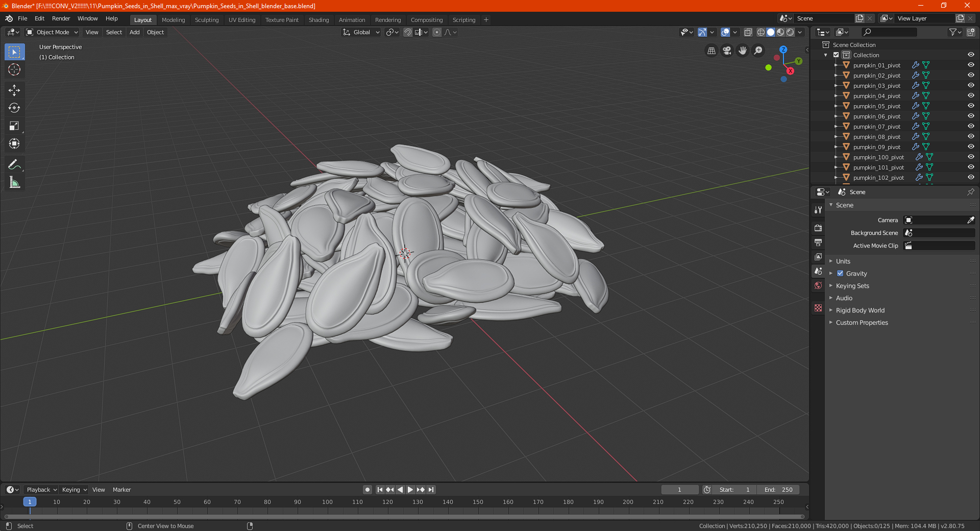Hide pumpkin_100_pivot in the viewport
This screenshot has height=531, width=980.
(971, 157)
